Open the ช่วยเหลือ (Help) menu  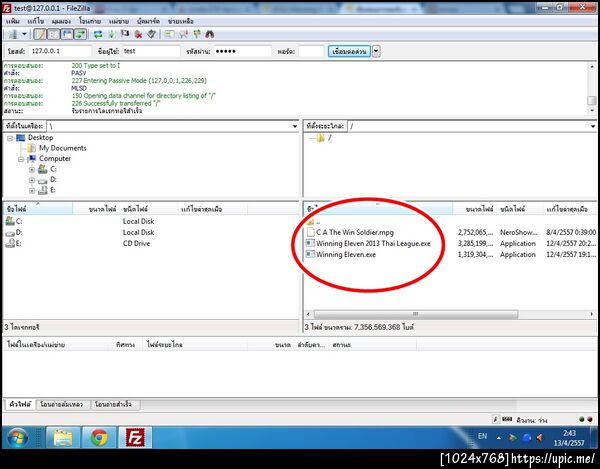[x=181, y=21]
